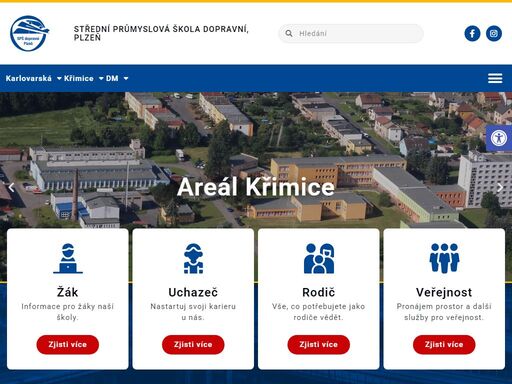Expand the Karlovarská dropdown arrow
Screen dimensions: 512x384
click(x=59, y=79)
